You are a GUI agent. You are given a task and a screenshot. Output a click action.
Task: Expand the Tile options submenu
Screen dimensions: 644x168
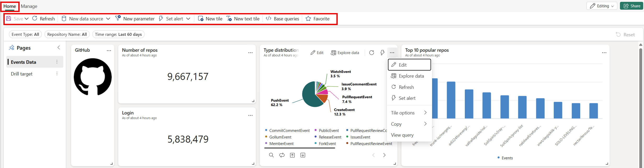[x=409, y=113]
